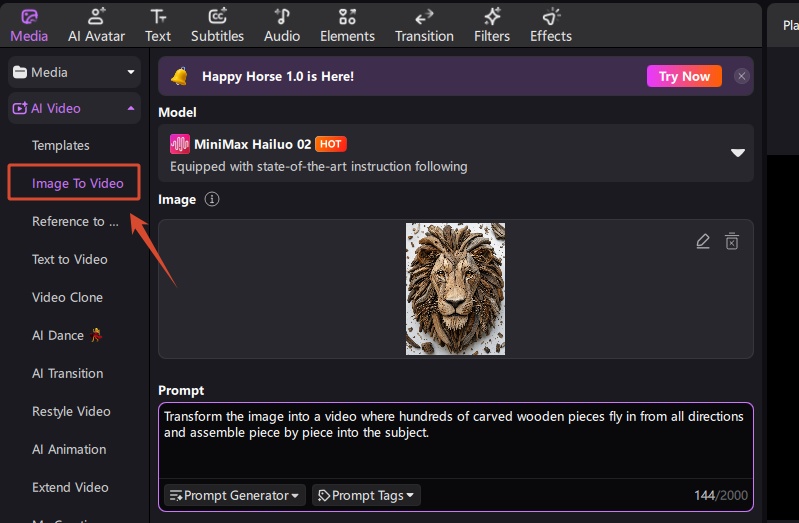The height and width of the screenshot is (523, 799).
Task: Click the Try Now button
Action: click(684, 76)
